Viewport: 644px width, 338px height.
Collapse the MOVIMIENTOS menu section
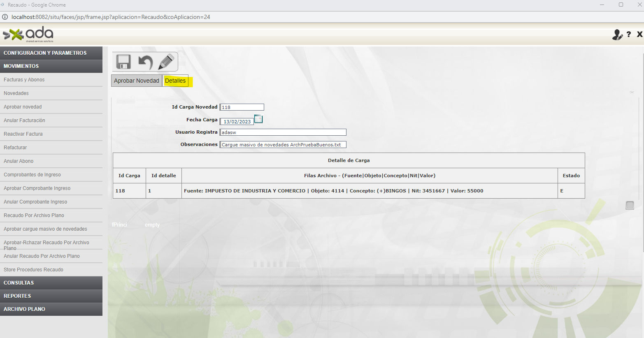51,66
